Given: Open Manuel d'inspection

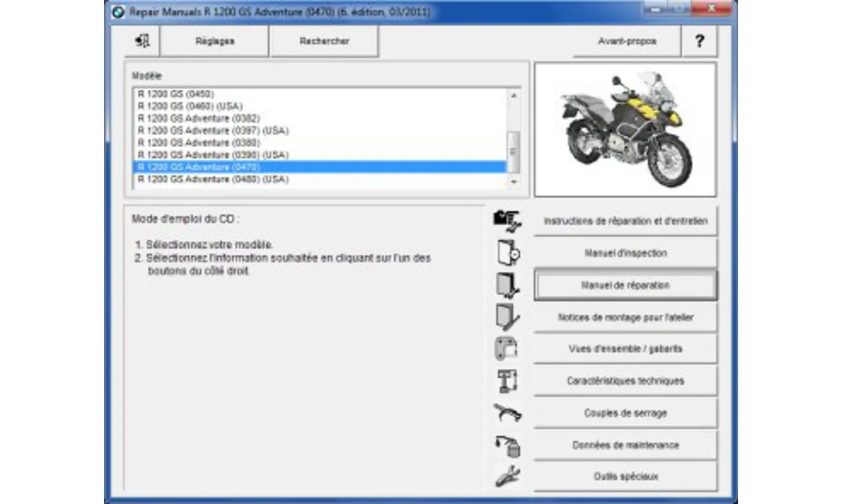Looking at the screenshot, I should tap(625, 253).
